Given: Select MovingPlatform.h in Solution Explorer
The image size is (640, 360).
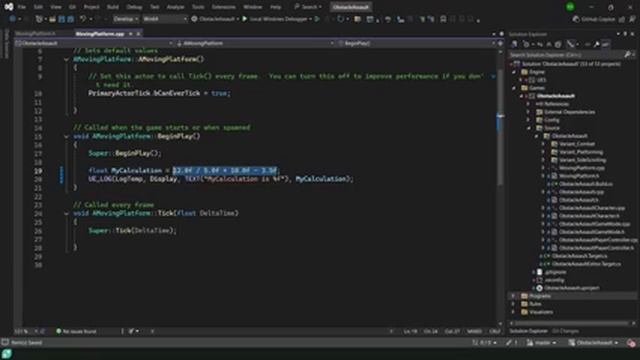Looking at the screenshot, I should tap(579, 176).
